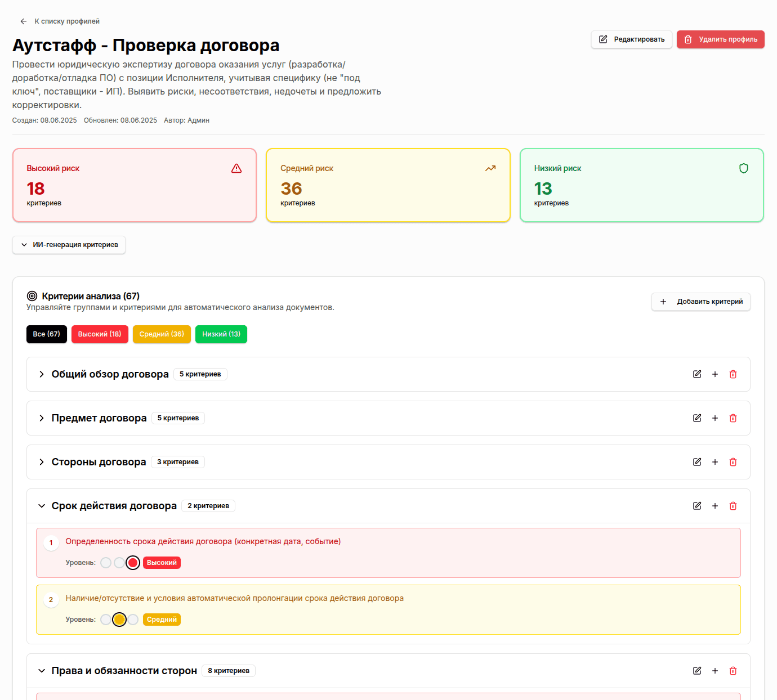Click the warning triangle icon in 'Высокий риск' card
This screenshot has height=700, width=777.
236,168
